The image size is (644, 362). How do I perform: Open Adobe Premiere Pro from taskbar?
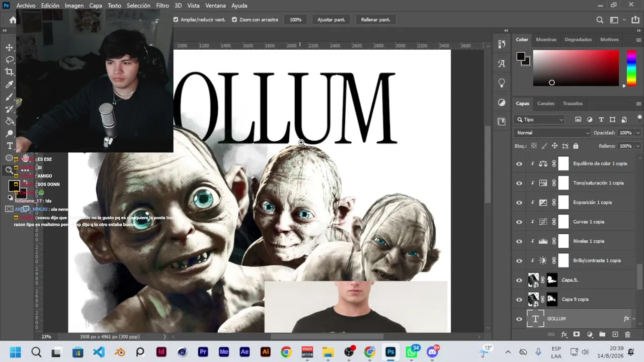[x=203, y=352]
